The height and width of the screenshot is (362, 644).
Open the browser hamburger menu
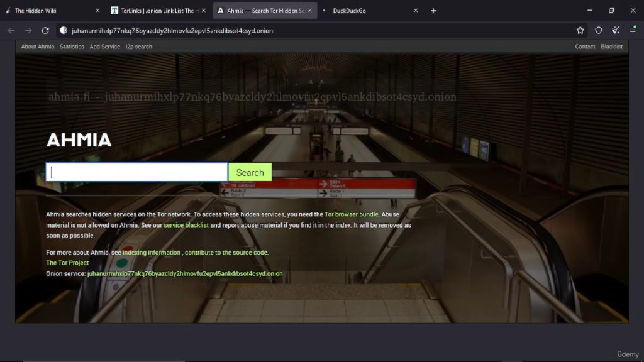(633, 30)
